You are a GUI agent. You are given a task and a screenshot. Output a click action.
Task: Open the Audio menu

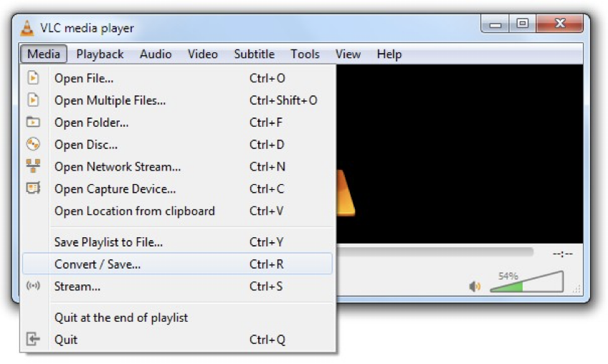click(x=156, y=54)
